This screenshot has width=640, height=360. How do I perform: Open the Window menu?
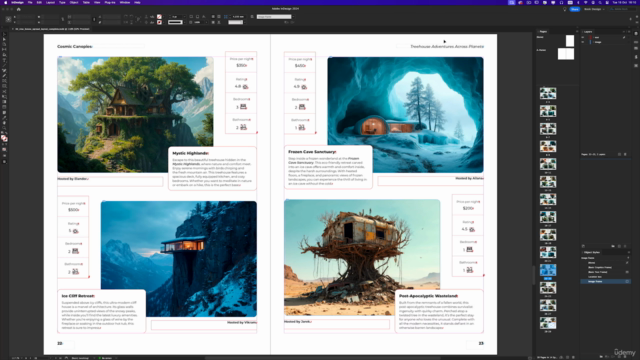click(125, 2)
